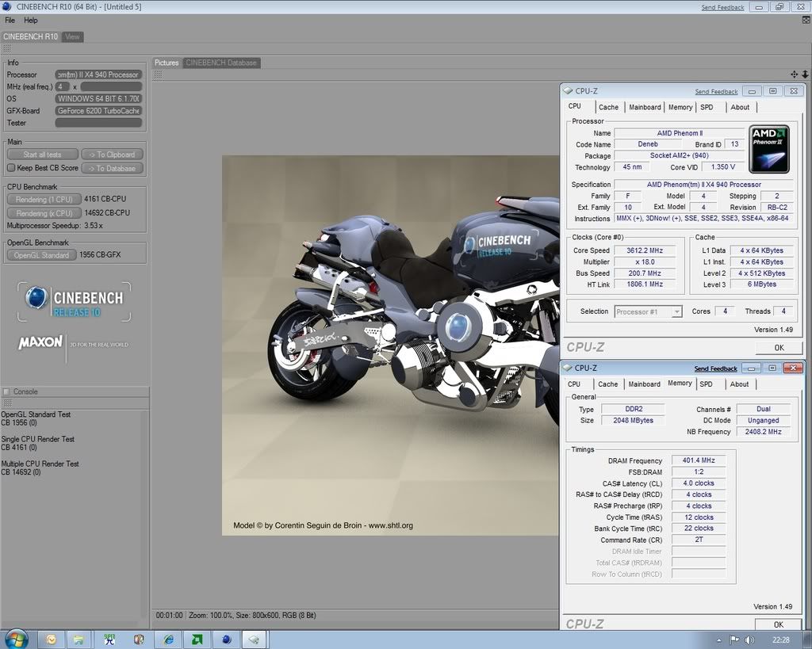812x649 pixels.
Task: Click Send Feedback in lower CPU-Z window
Action: (x=716, y=368)
